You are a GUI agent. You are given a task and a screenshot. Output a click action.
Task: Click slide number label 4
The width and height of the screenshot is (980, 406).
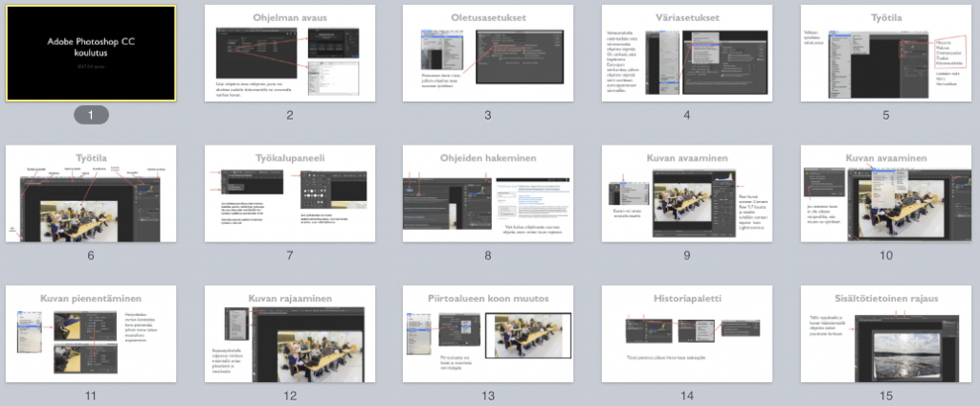point(687,115)
